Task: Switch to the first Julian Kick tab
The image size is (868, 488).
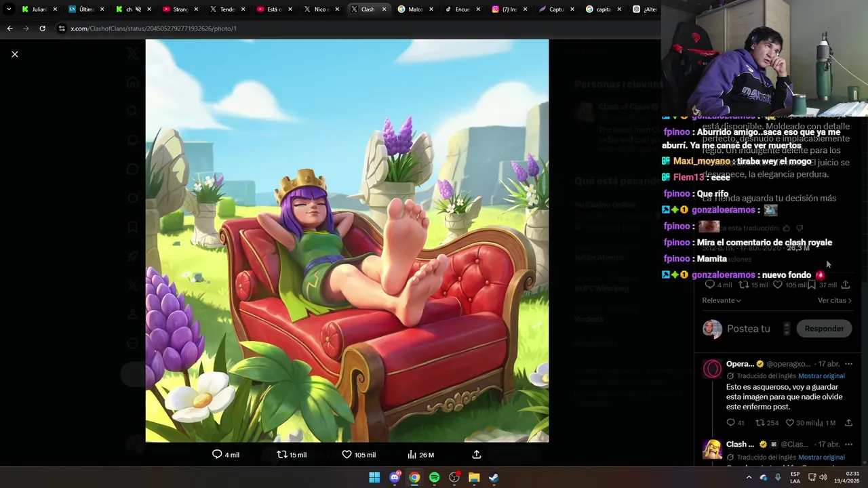Action: [39, 9]
